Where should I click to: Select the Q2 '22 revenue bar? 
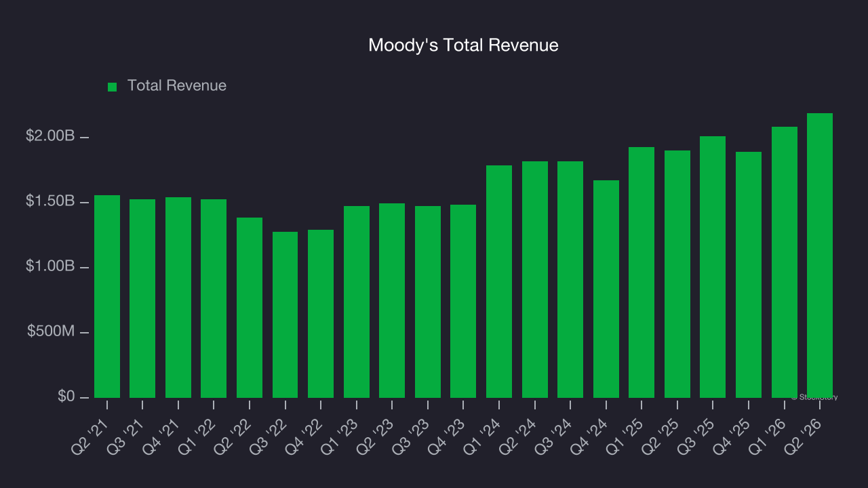point(250,308)
